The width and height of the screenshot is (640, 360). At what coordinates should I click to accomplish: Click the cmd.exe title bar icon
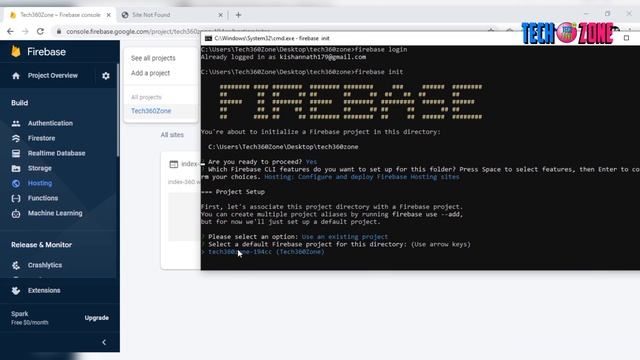tap(208, 38)
